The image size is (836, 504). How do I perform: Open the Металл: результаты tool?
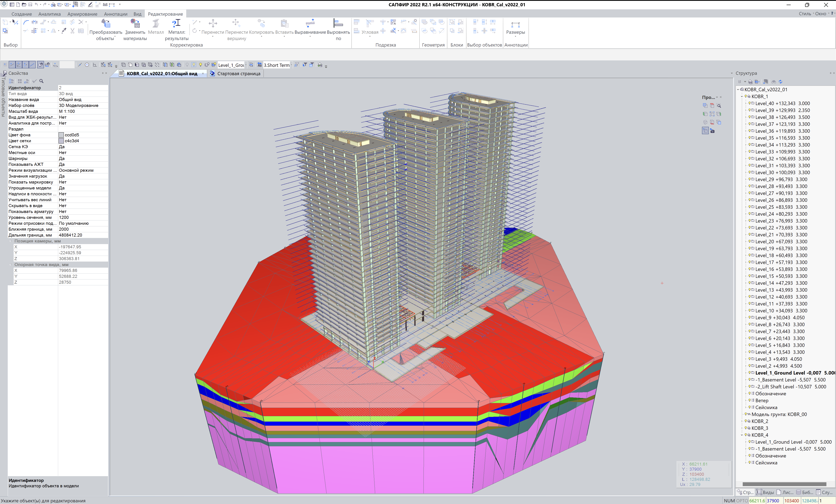tap(176, 23)
